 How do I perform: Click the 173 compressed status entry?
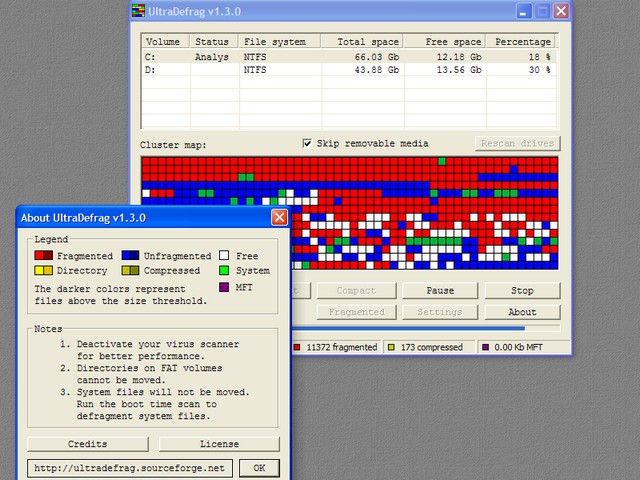point(429,347)
